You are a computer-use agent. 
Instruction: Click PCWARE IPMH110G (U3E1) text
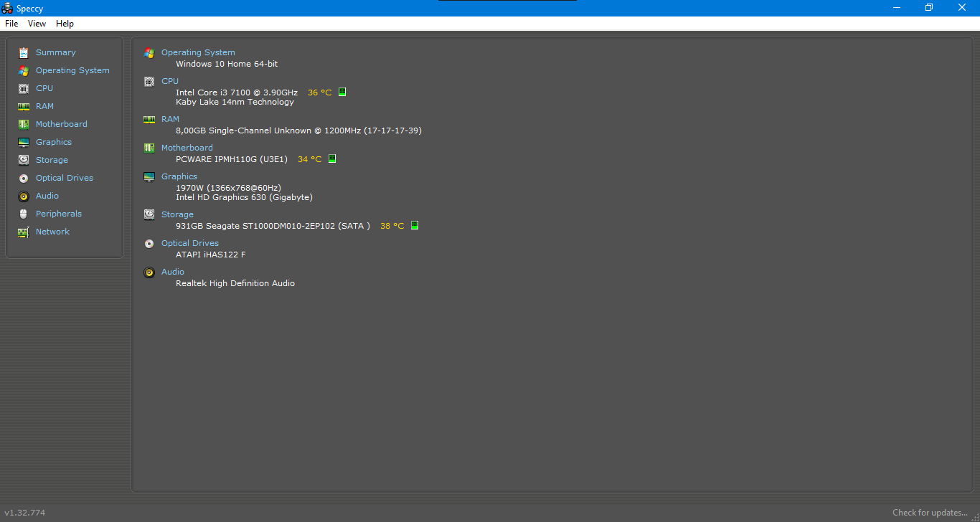pos(232,159)
